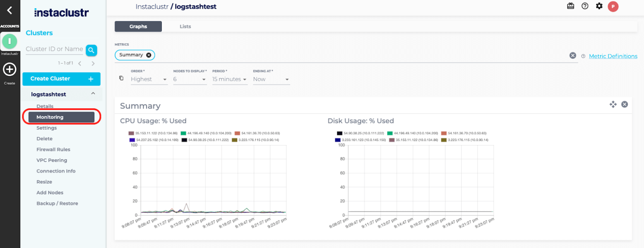
Task: Open the settings gear icon
Action: pyautogui.click(x=599, y=6)
